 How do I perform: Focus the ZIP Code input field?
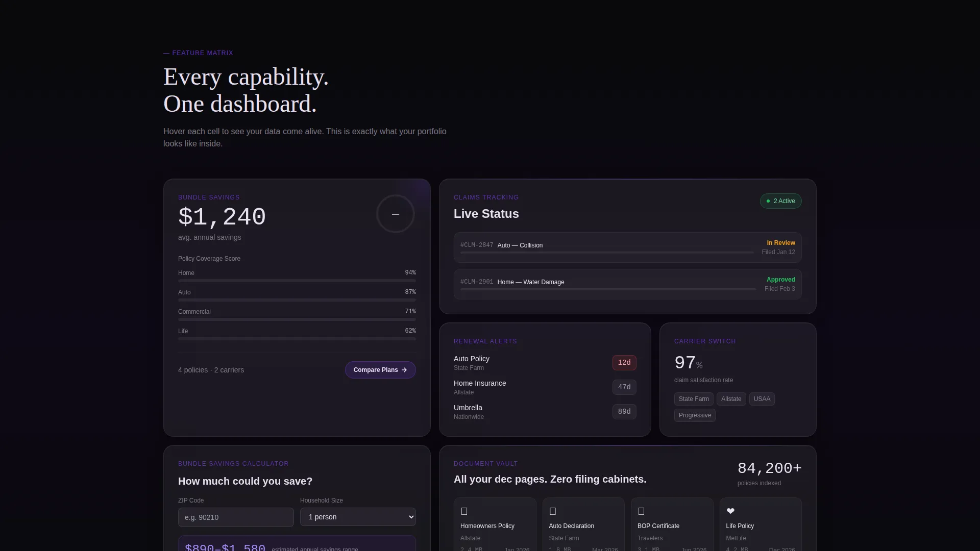tap(236, 517)
